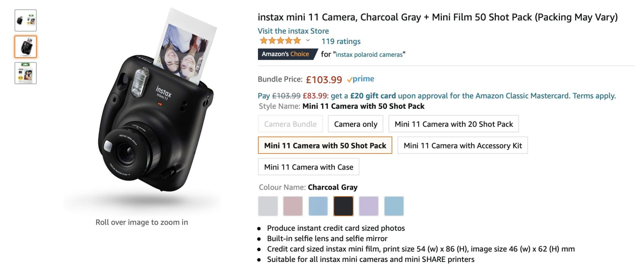Image resolution: width=644 pixels, height=273 pixels.
Task: Pick the lilac purple colour swatch
Action: (x=369, y=206)
